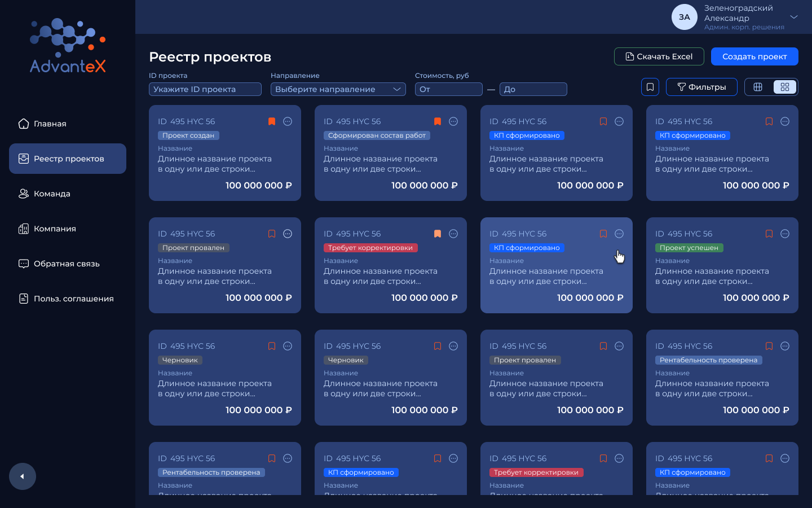
Task: Open Обратная связь in the sidebar
Action: (x=68, y=264)
